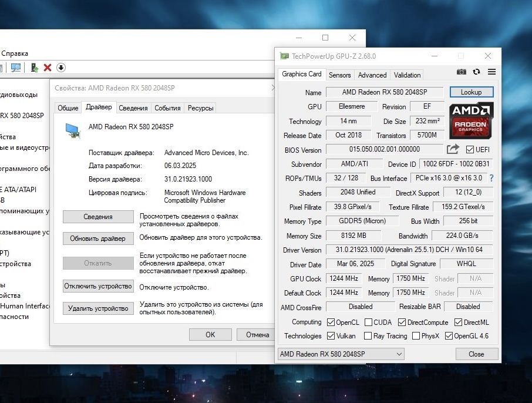532x403 pixels.
Task: Toggle the UEFI checkbox
Action: [x=470, y=149]
